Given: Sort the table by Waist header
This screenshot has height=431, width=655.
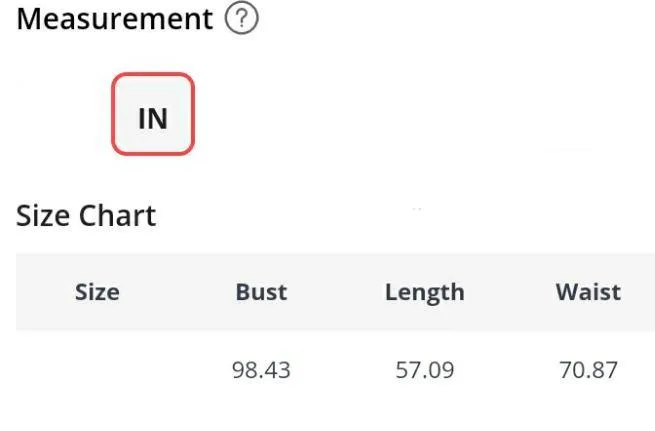Looking at the screenshot, I should (x=588, y=292).
